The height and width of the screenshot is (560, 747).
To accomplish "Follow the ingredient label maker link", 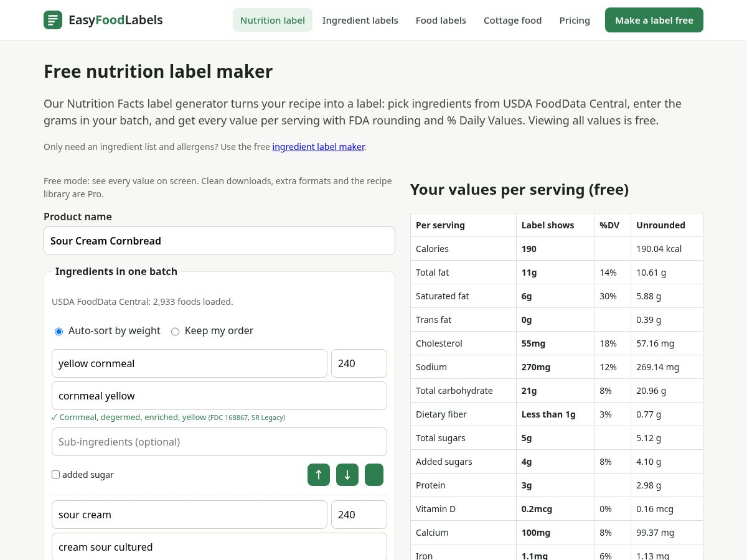I will click(318, 147).
